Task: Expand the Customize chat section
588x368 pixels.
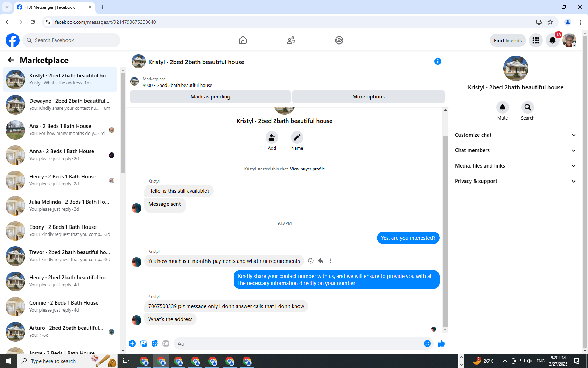Action: click(x=515, y=135)
